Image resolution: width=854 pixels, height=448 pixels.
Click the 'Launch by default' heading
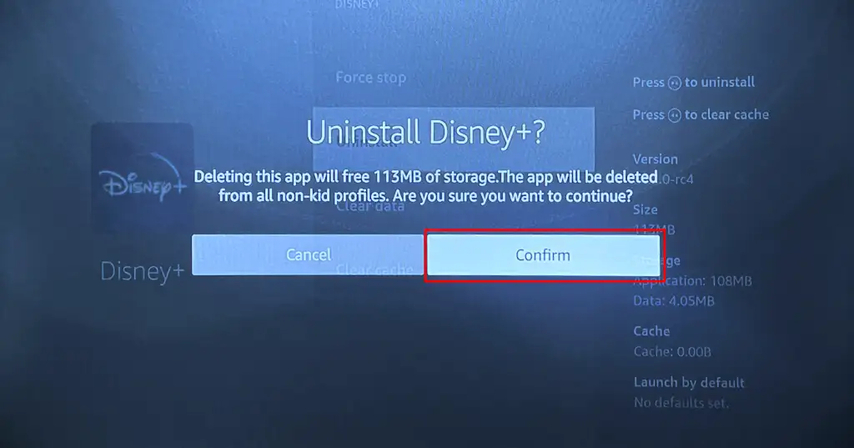(x=688, y=383)
